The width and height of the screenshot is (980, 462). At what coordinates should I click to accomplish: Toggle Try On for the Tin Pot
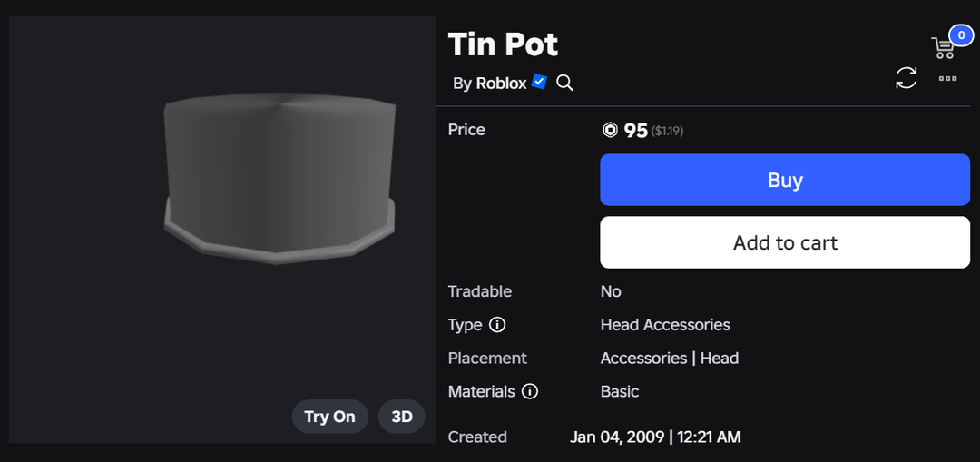pyautogui.click(x=329, y=417)
